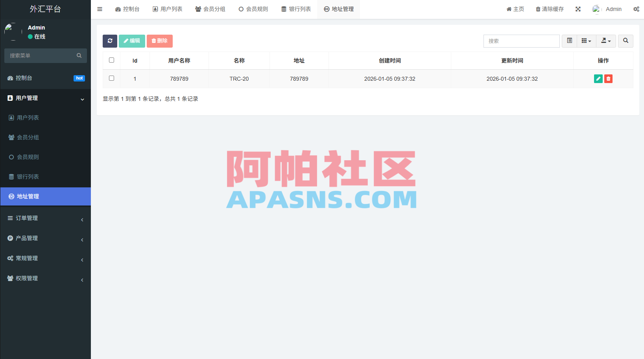
Task: Expand the 产品管理 sidebar section
Action: 46,238
